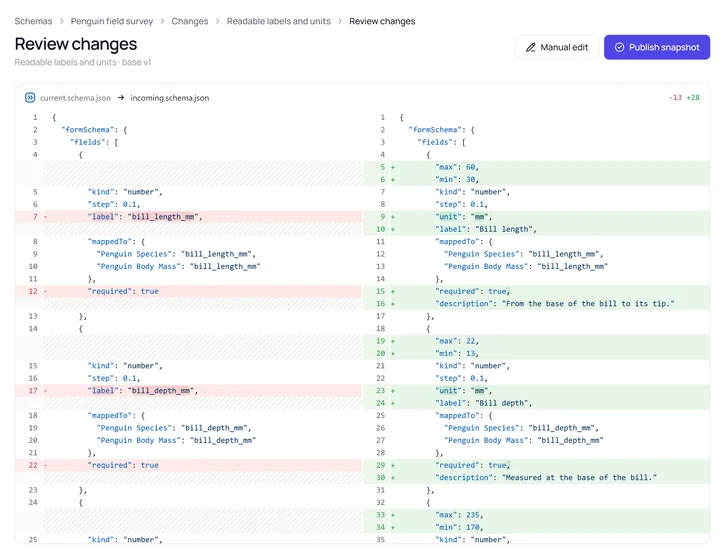Click the Review changes page heading
The width and height of the screenshot is (720, 559).
click(x=76, y=44)
